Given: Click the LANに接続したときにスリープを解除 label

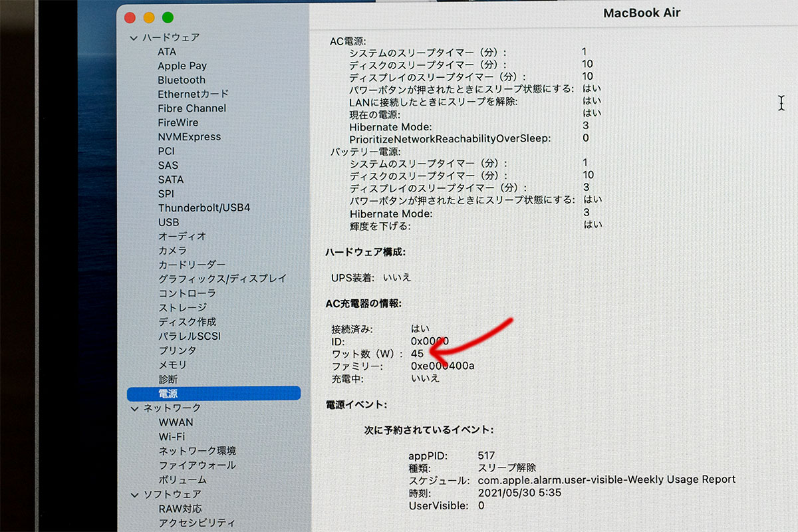Looking at the screenshot, I should [434, 102].
